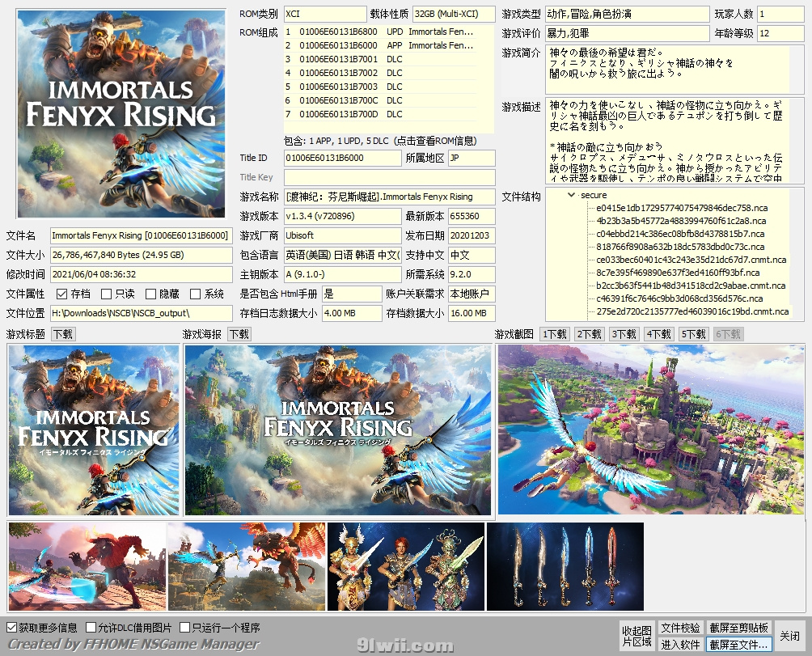Select ROM row 01006E60131B6800 UPD
This screenshot has width=812, height=656.
pos(381,32)
